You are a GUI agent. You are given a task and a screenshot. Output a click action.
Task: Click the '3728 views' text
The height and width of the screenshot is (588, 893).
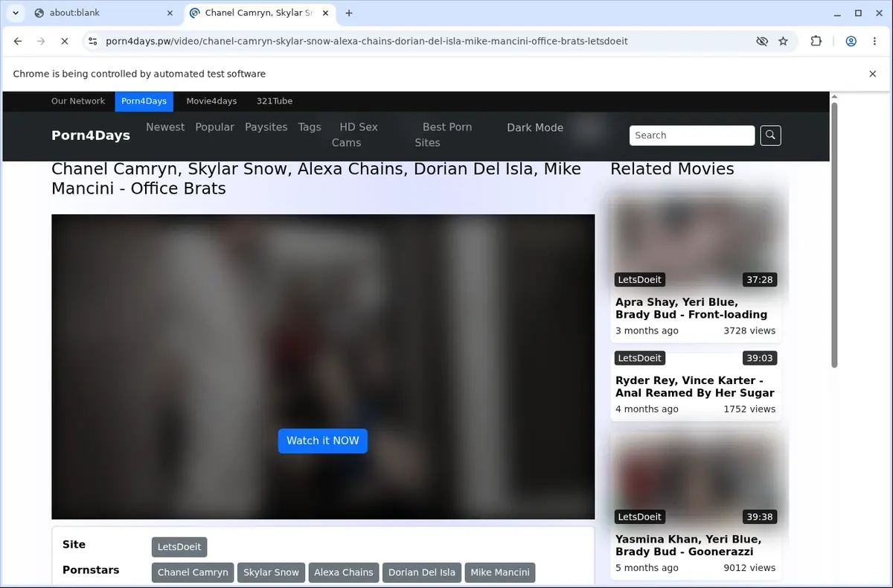tap(749, 330)
